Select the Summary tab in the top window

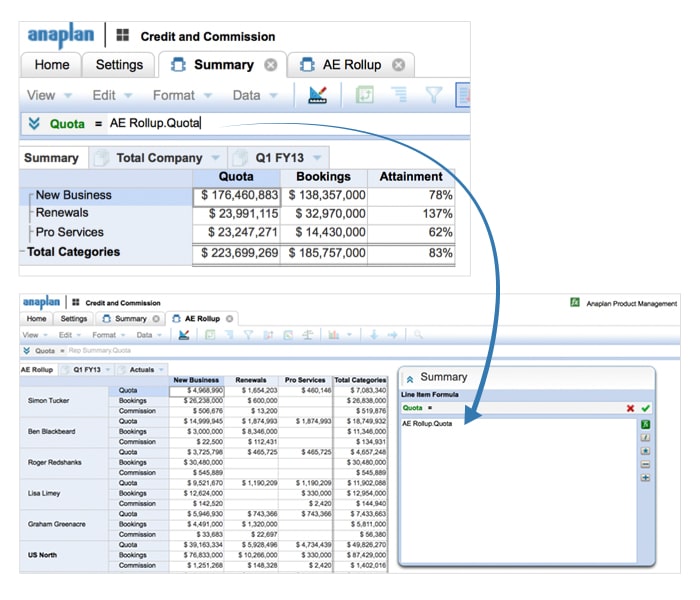[x=224, y=65]
